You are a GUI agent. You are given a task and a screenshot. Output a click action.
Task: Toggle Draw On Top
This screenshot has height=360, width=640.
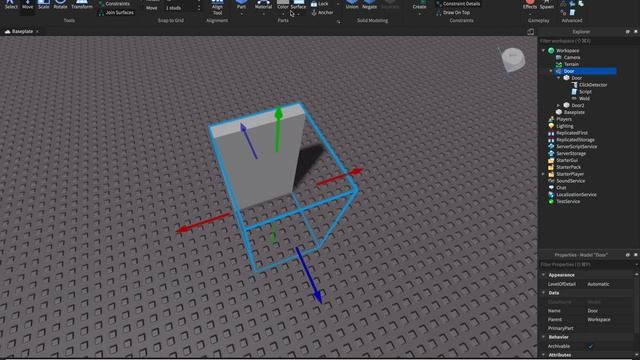tap(453, 13)
